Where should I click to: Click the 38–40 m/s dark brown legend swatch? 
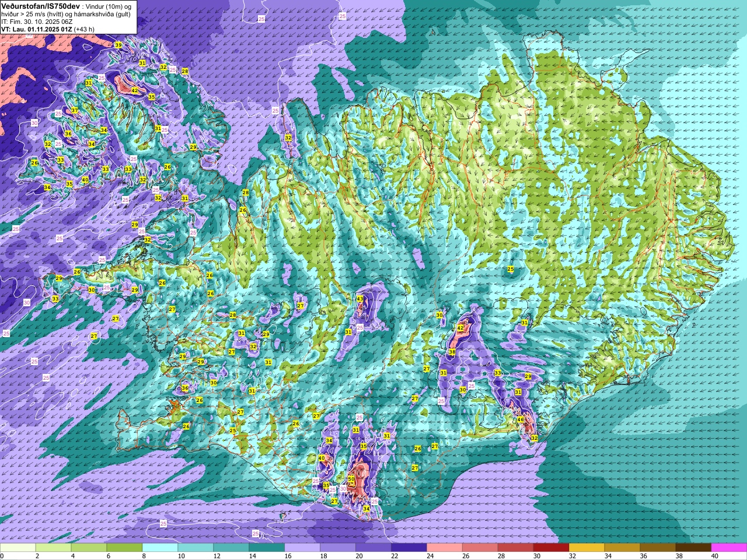click(694, 548)
